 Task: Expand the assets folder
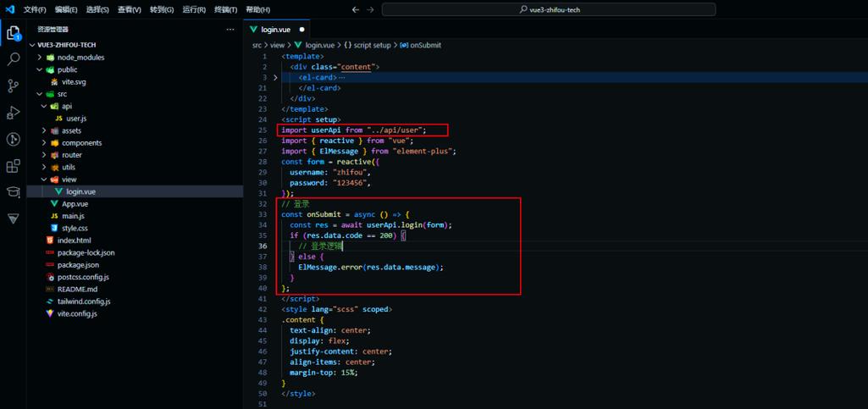point(44,130)
